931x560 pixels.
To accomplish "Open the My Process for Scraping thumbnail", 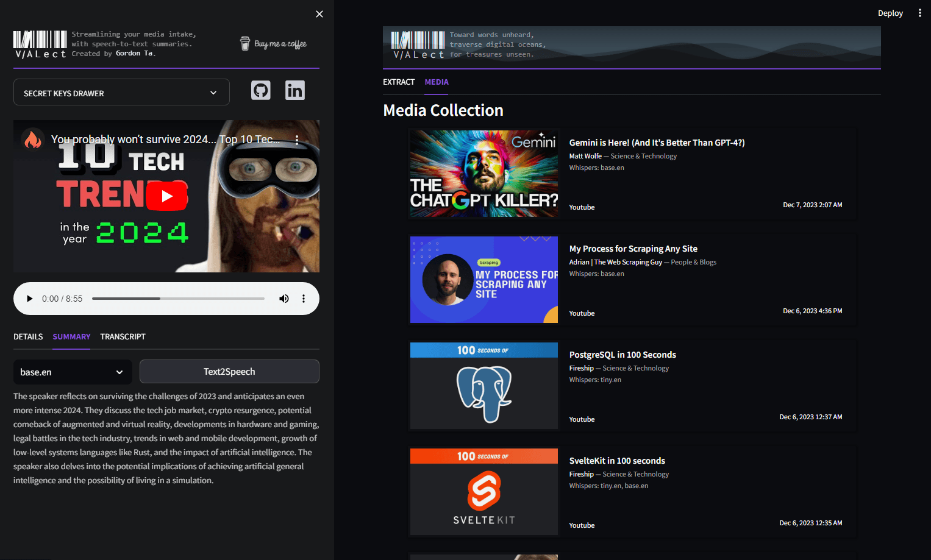I will click(x=484, y=280).
